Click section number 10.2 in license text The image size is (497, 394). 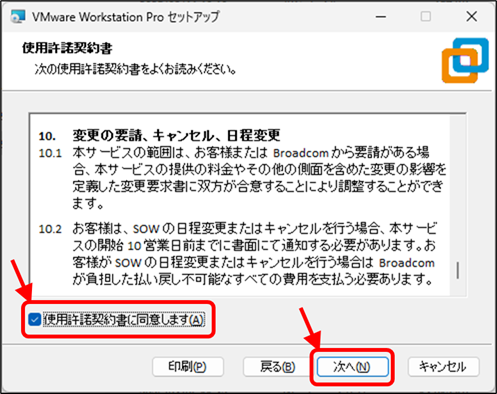(x=50, y=229)
